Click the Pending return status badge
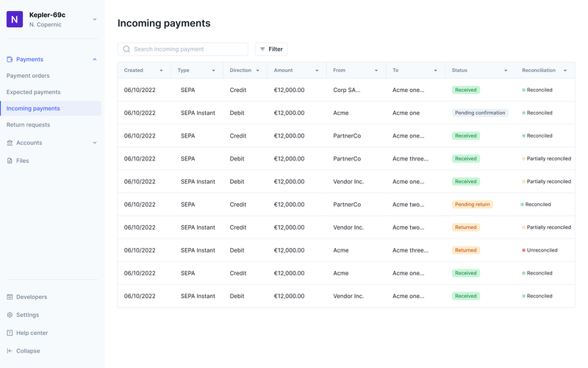 [x=472, y=205]
